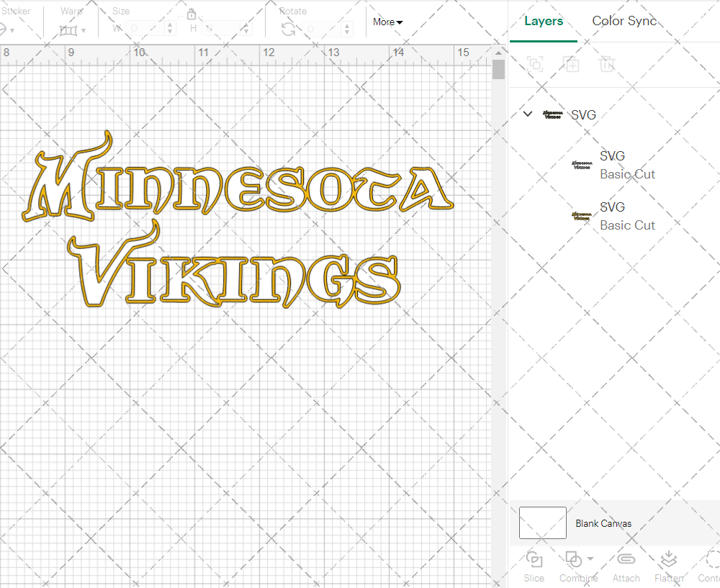Click the Duplicate layer icon

pos(572,64)
